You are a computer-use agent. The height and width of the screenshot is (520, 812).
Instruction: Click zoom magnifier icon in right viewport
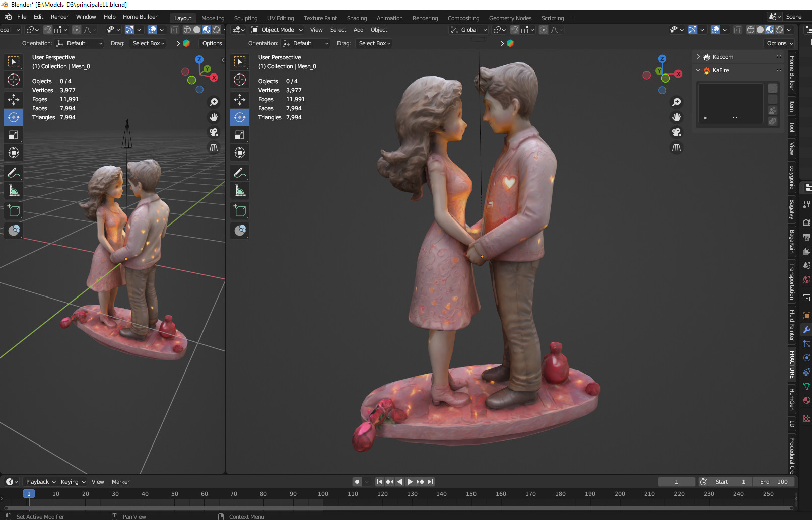click(676, 102)
